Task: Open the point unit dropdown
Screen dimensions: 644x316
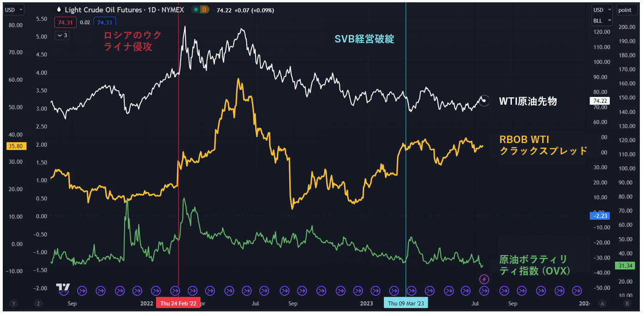Action: tap(627, 10)
